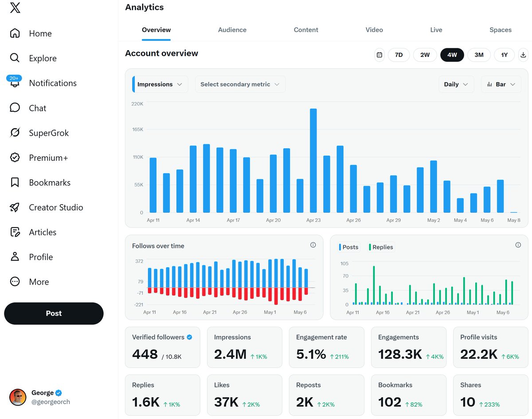Image resolution: width=532 pixels, height=419 pixels.
Task: Click the George account name
Action: (x=43, y=393)
